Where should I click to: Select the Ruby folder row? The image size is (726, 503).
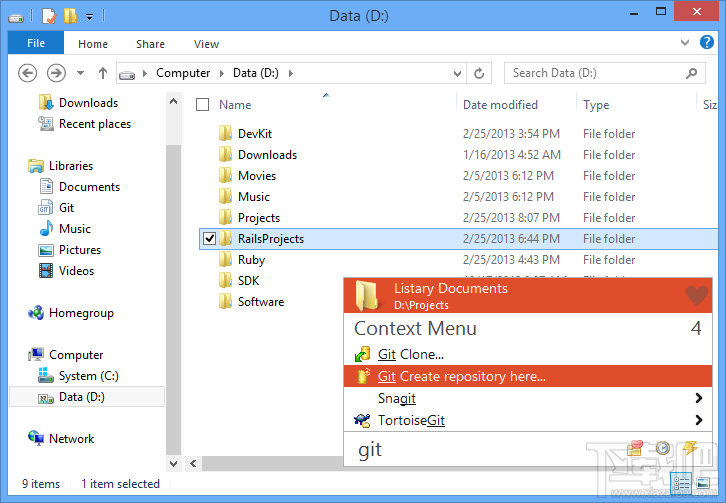tap(458, 259)
